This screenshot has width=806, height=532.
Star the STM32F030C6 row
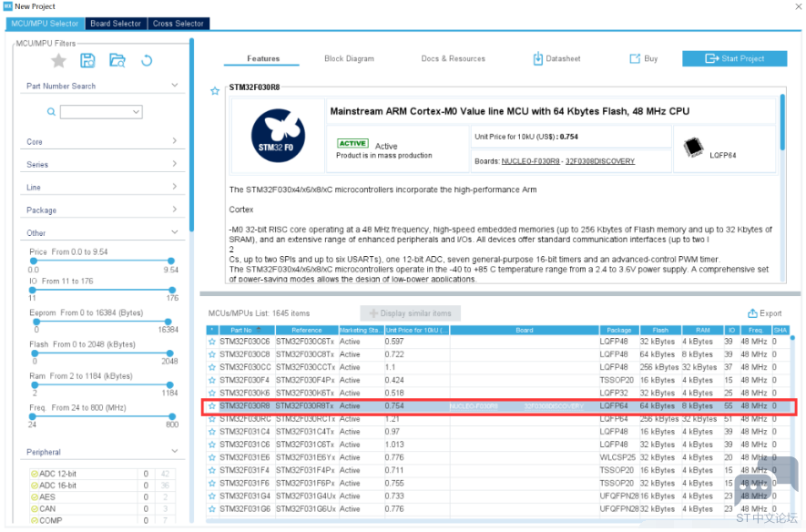coord(212,342)
